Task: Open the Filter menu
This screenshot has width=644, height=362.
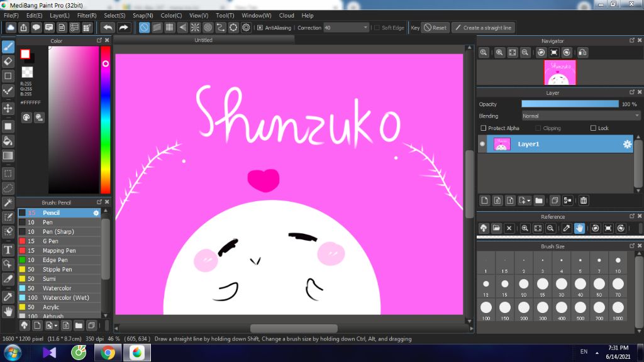Action: (87, 15)
